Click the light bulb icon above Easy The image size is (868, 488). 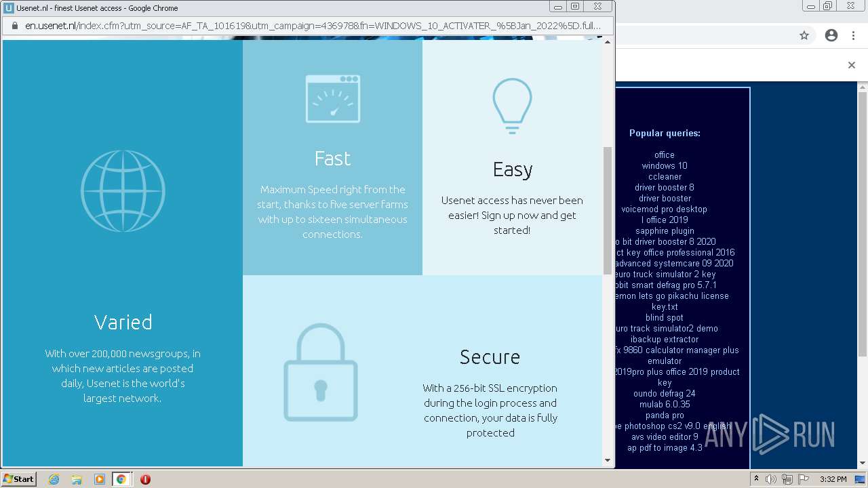512,106
